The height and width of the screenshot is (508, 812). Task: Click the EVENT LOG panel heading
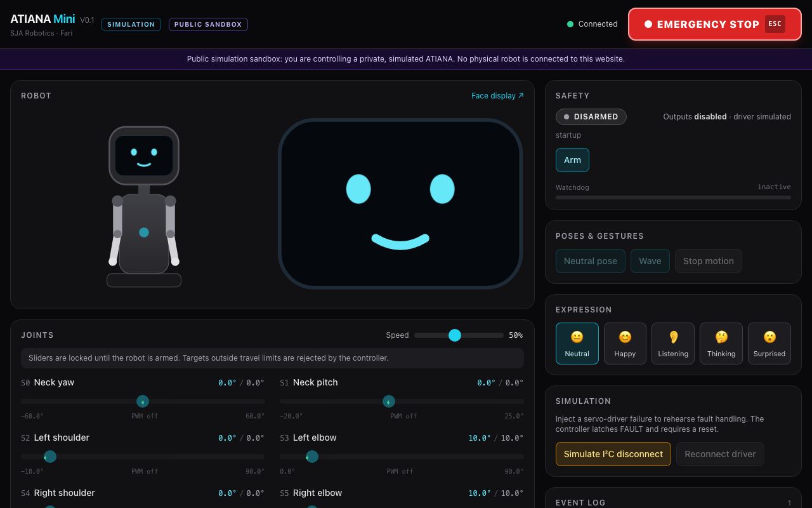[x=580, y=503]
